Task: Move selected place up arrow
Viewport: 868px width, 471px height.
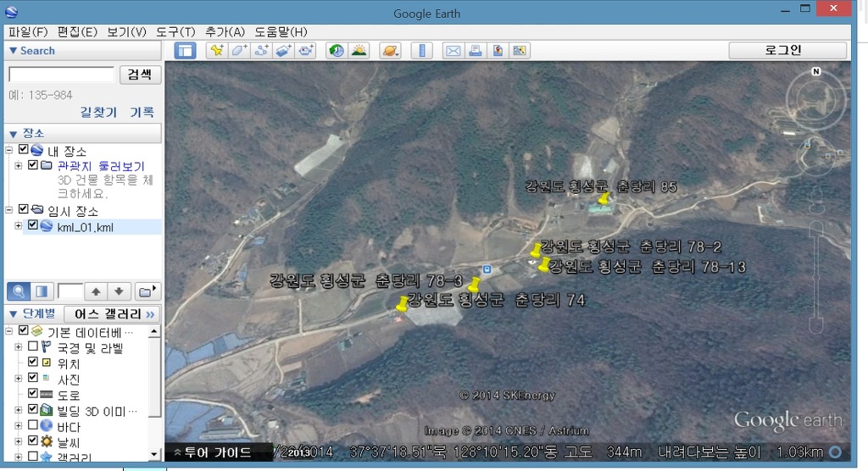Action: (96, 291)
